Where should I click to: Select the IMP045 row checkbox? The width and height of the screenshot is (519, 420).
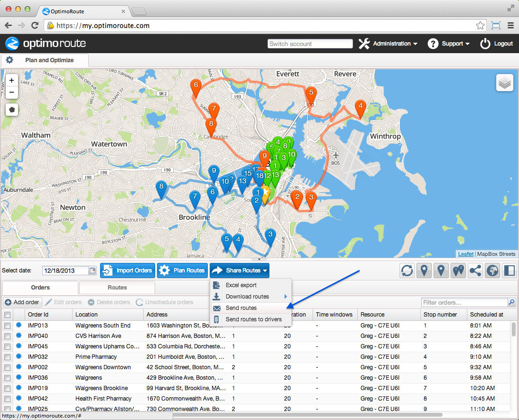pyautogui.click(x=7, y=346)
